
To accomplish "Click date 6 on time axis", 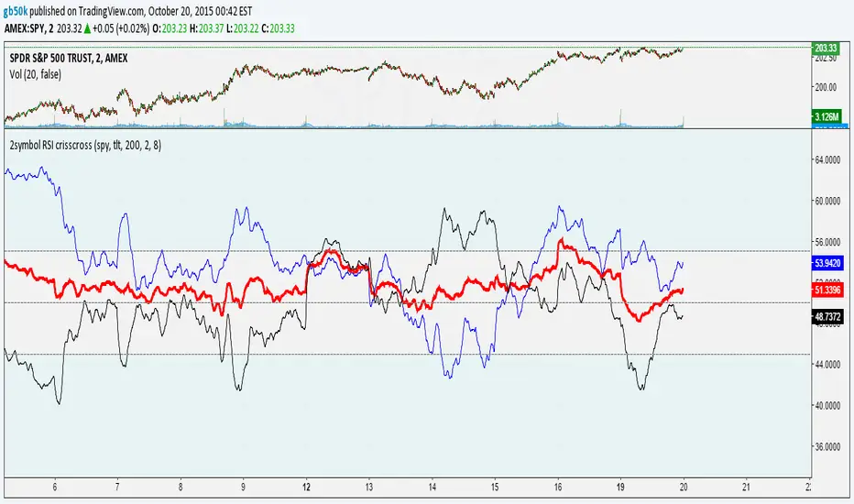I will click(54, 488).
